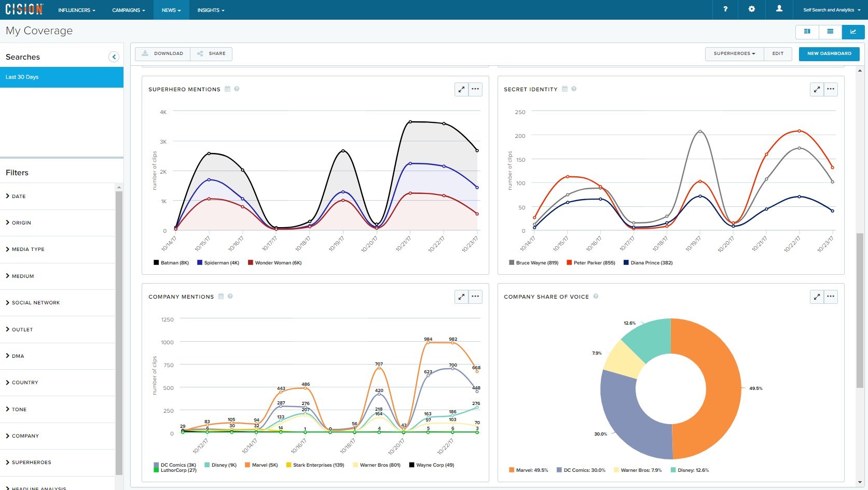Expand the Date filter
The width and height of the screenshot is (868, 490).
[57, 197]
